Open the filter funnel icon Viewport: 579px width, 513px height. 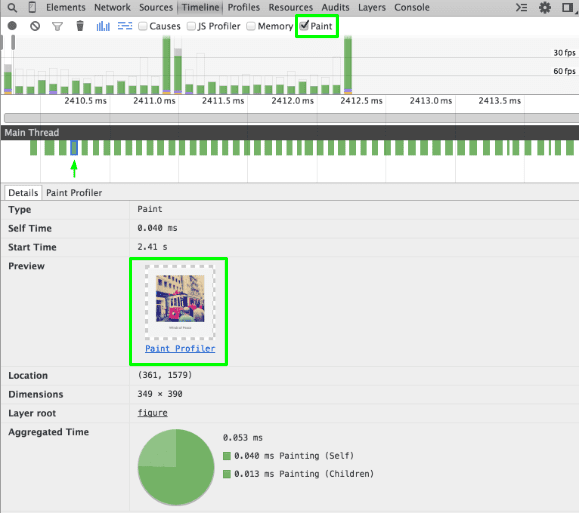pyautogui.click(x=57, y=26)
